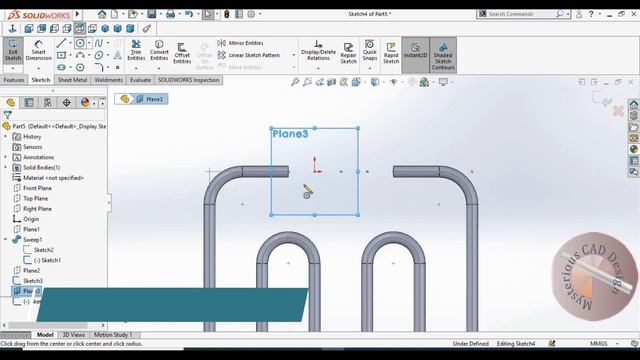The image size is (640, 360).
Task: Open the ConfigurationManager tab
Action: pyautogui.click(x=48, y=102)
